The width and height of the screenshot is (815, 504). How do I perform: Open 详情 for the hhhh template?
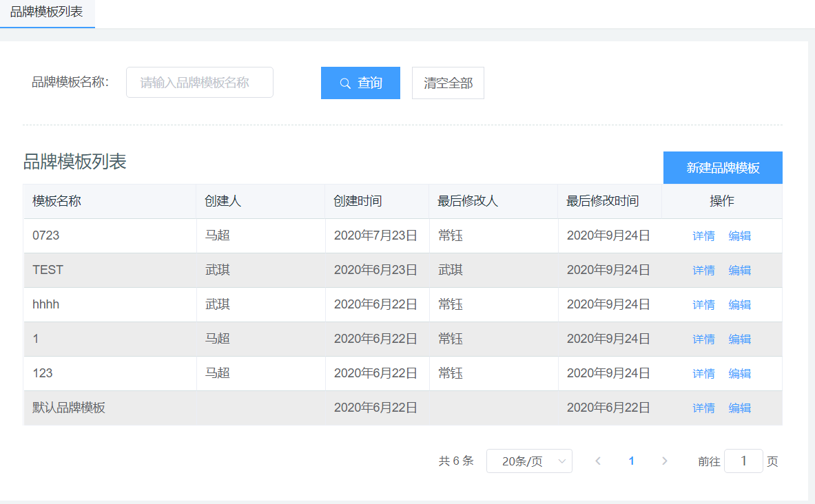[703, 305]
